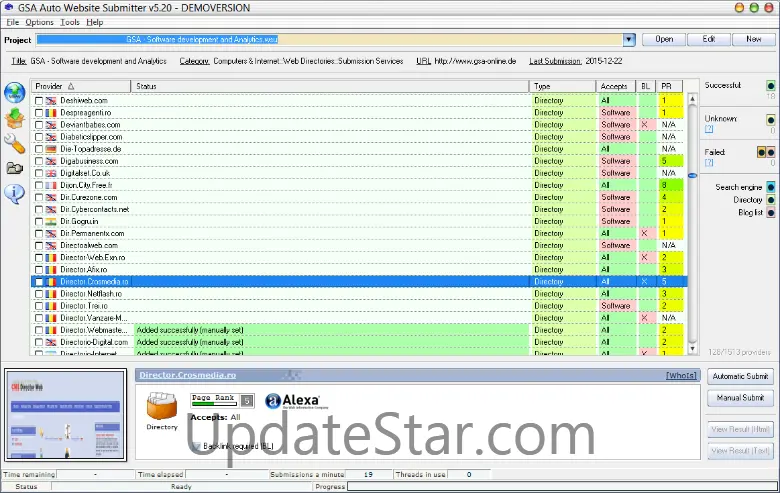This screenshot has height=493, width=780.
Task: Toggle the Unknown filter indicator
Action: tap(771, 119)
